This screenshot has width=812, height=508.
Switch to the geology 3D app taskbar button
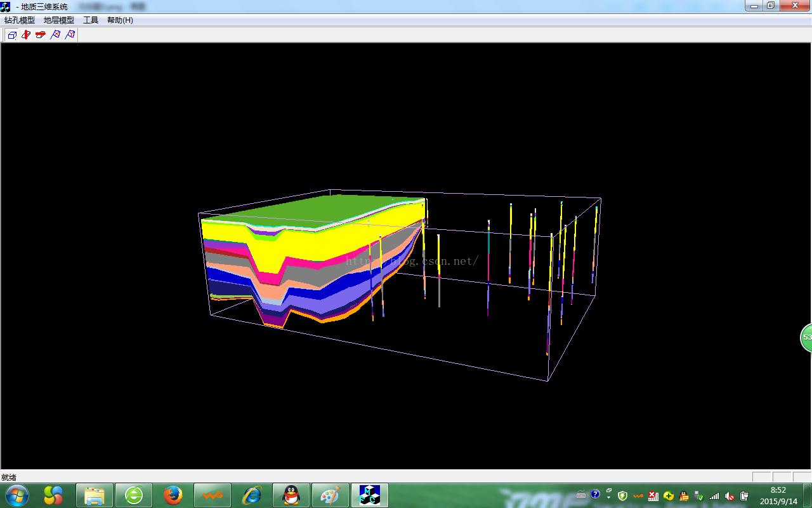click(370, 495)
